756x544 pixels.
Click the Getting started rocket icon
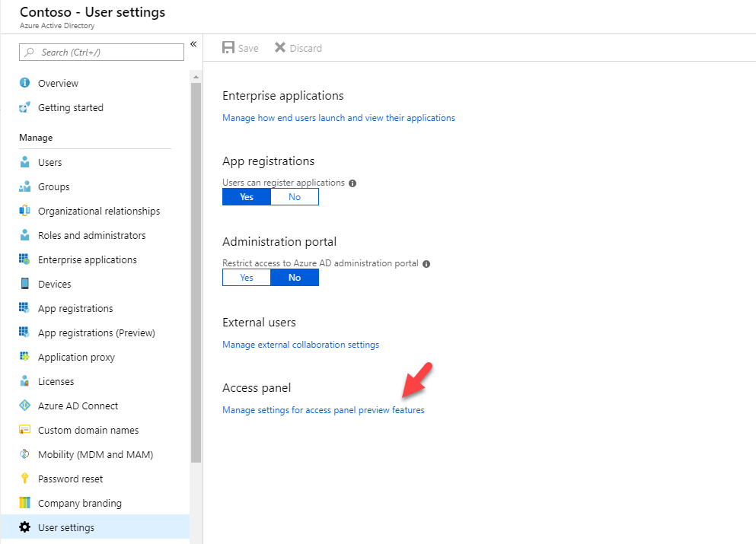(24, 107)
